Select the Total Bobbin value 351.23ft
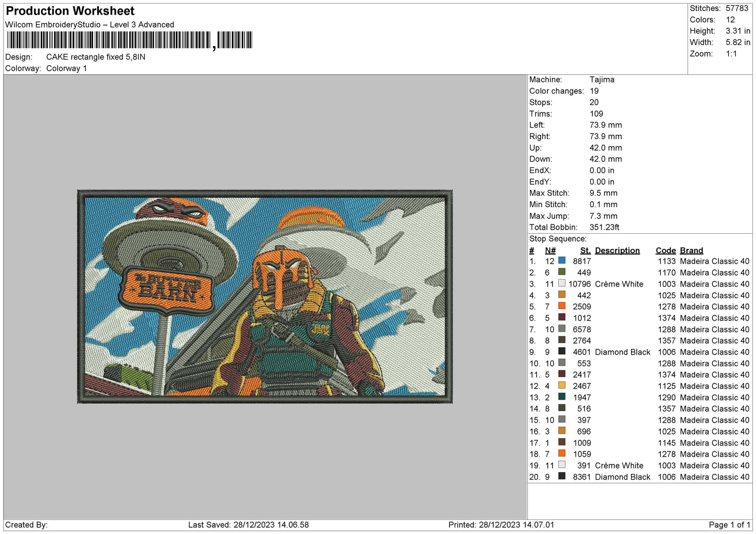 point(605,228)
